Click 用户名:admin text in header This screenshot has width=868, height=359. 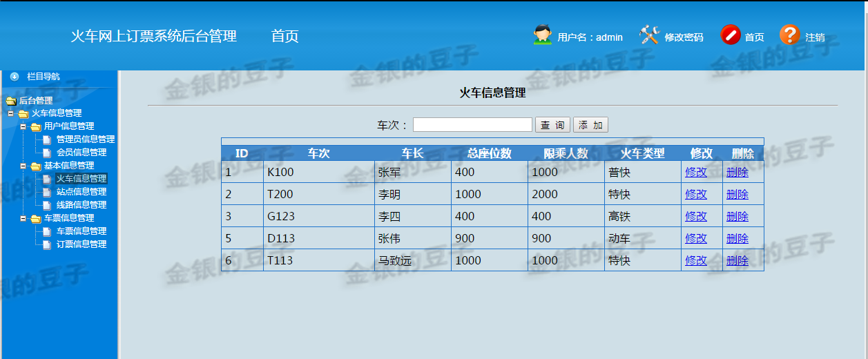[x=590, y=37]
